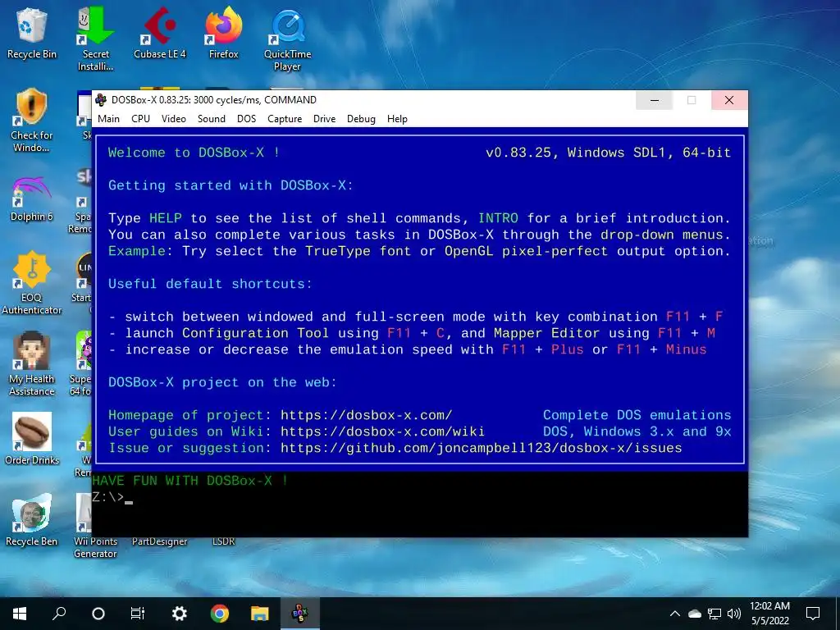Click the 'Welcome to DOSBox-X !' heading
The image size is (840, 630).
[194, 153]
